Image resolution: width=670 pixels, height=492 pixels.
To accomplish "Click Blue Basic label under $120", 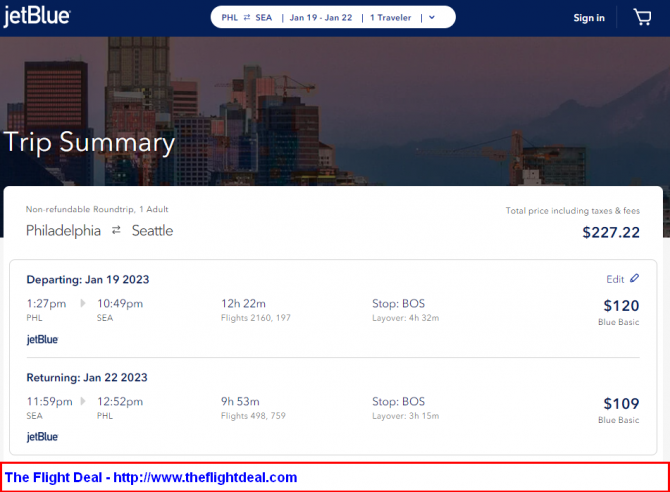I will pyautogui.click(x=618, y=322).
